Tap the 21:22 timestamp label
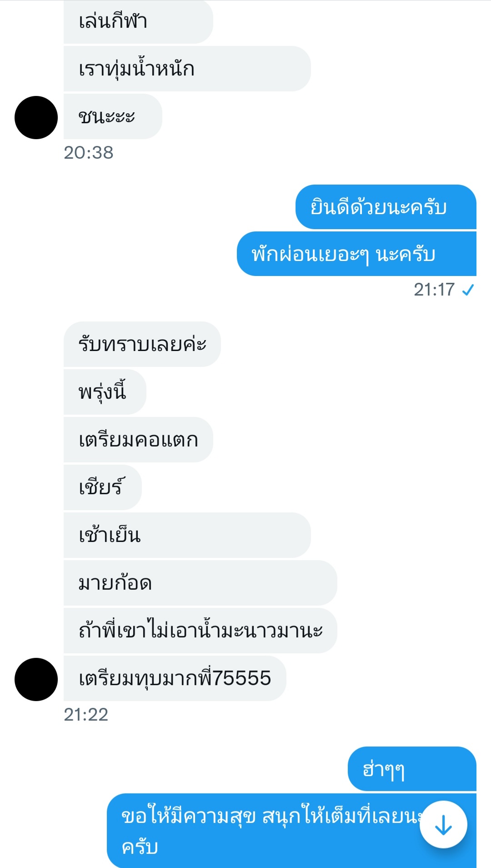The width and height of the screenshot is (491, 868). 86,715
